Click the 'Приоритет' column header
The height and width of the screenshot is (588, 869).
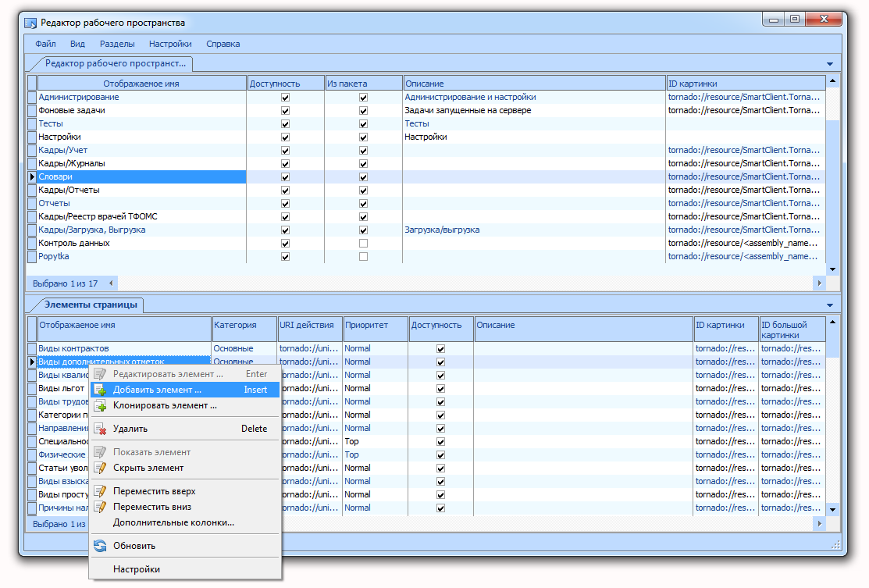point(376,329)
